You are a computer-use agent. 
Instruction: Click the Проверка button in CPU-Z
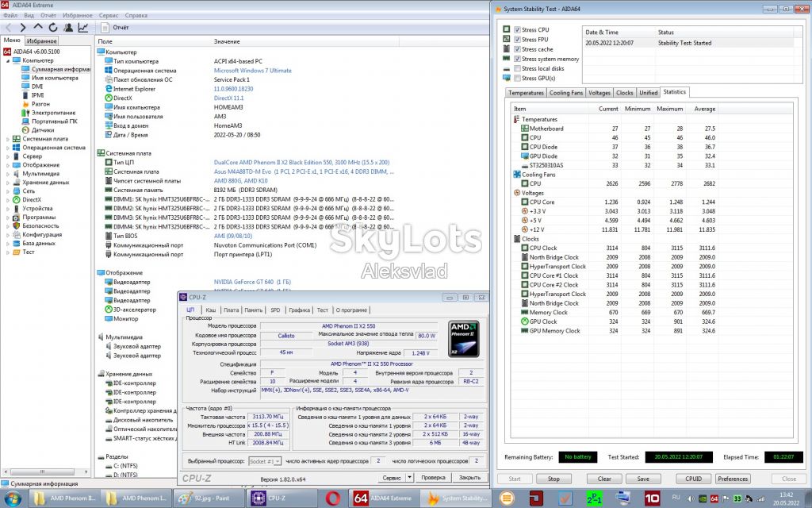tap(433, 477)
